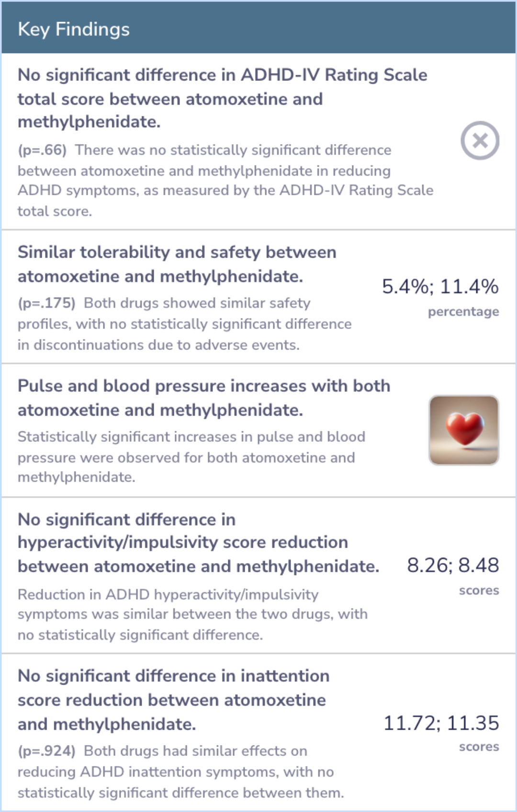Viewport: 517px width, 812px height.
Task: Select the description about reducing inattention symptoms
Action: [181, 772]
